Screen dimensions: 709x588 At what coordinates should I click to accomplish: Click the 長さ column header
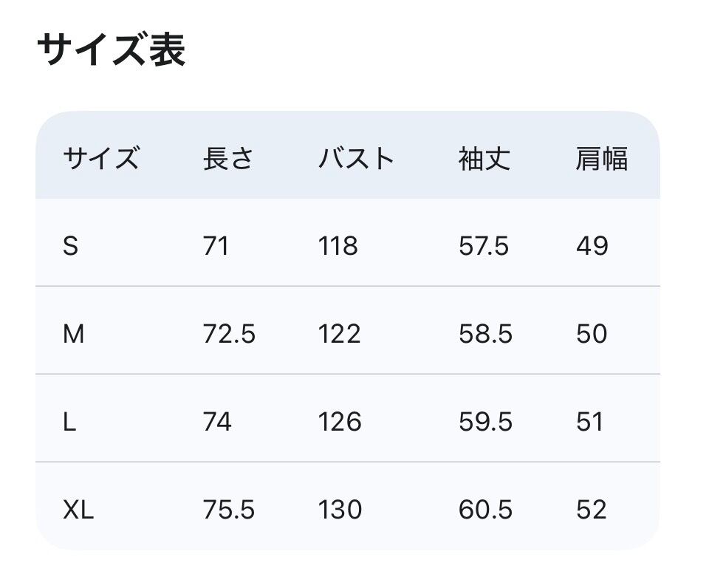click(228, 159)
